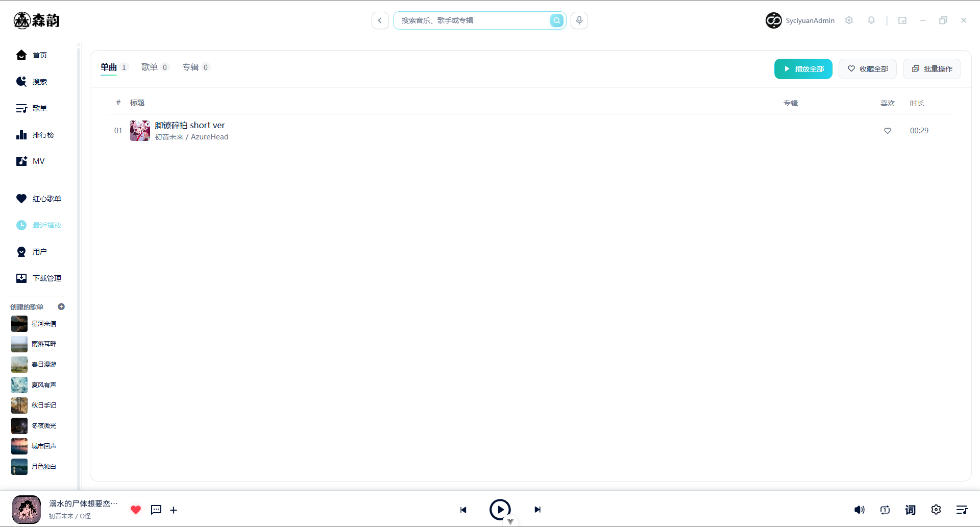Toggle the loop playback mode
The image size is (980, 527).
point(885,510)
